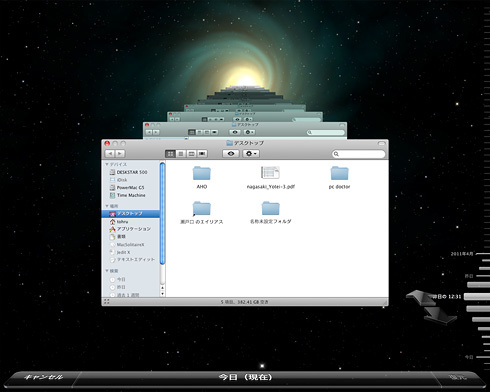Select デスクトップ in sidebar

pyautogui.click(x=131, y=214)
